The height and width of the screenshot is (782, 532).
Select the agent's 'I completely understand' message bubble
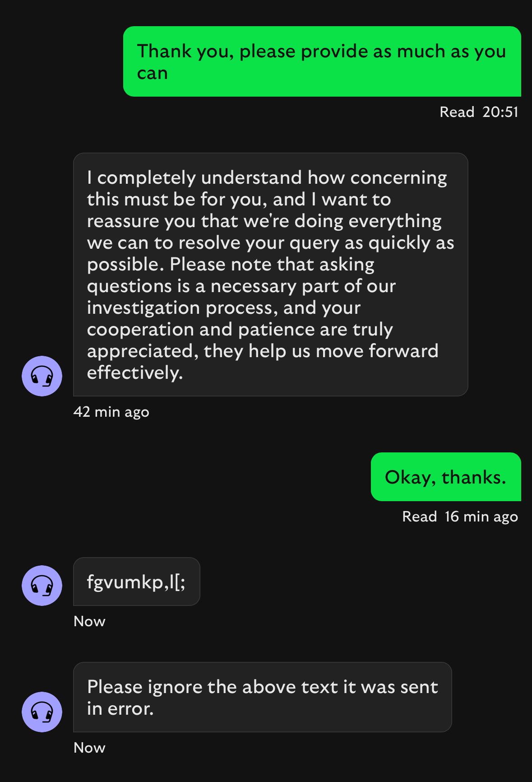point(270,275)
